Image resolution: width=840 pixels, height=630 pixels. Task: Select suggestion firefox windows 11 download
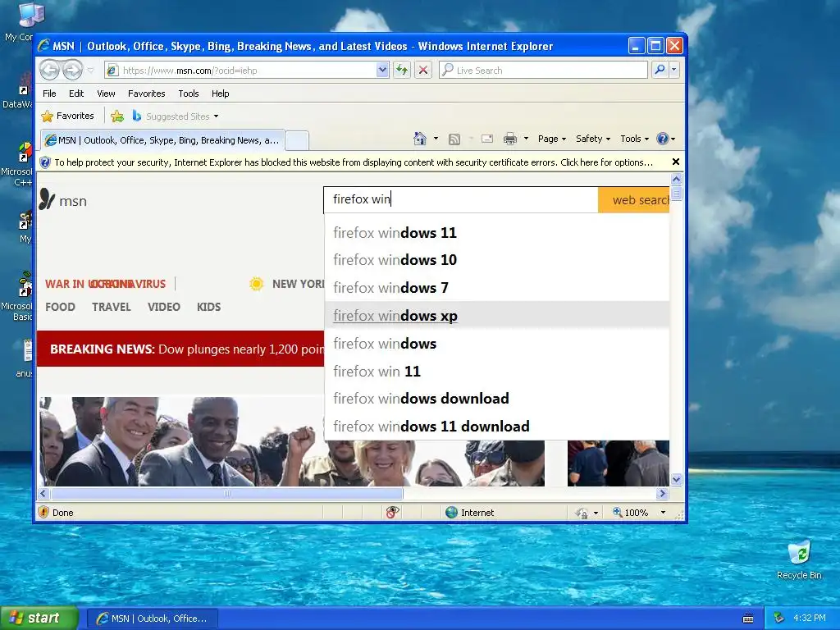(497, 427)
